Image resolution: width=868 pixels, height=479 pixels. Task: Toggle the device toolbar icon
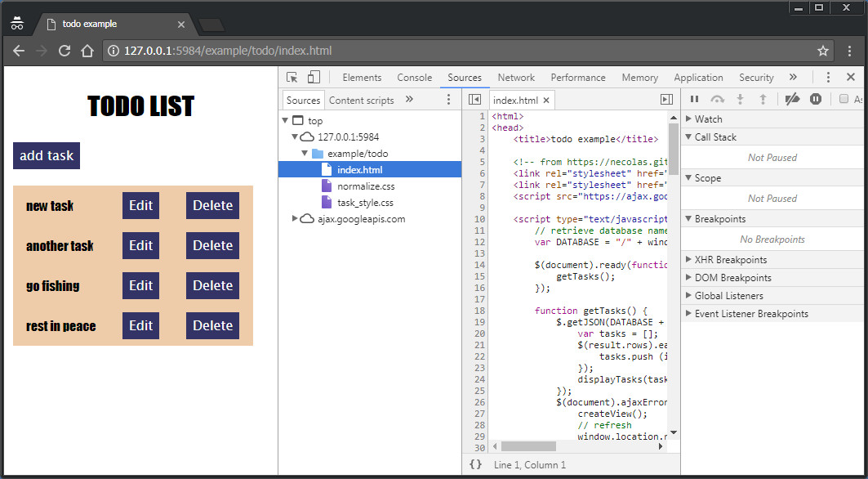pyautogui.click(x=314, y=78)
